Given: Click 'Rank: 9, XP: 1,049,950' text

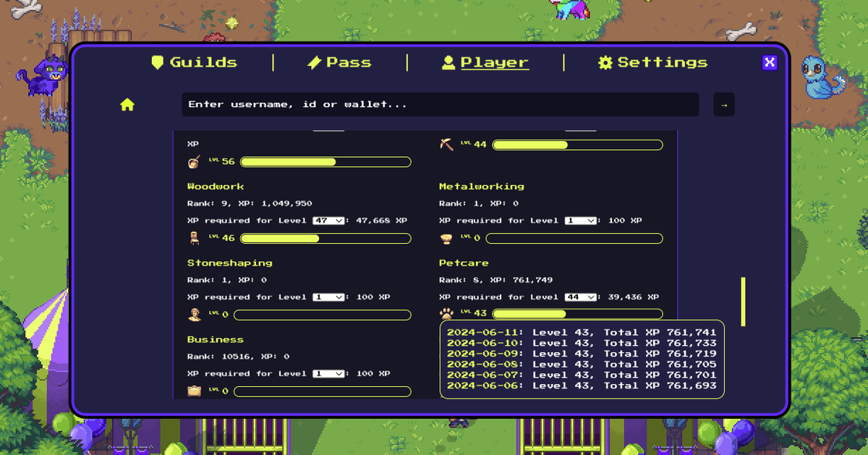Looking at the screenshot, I should point(250,204).
